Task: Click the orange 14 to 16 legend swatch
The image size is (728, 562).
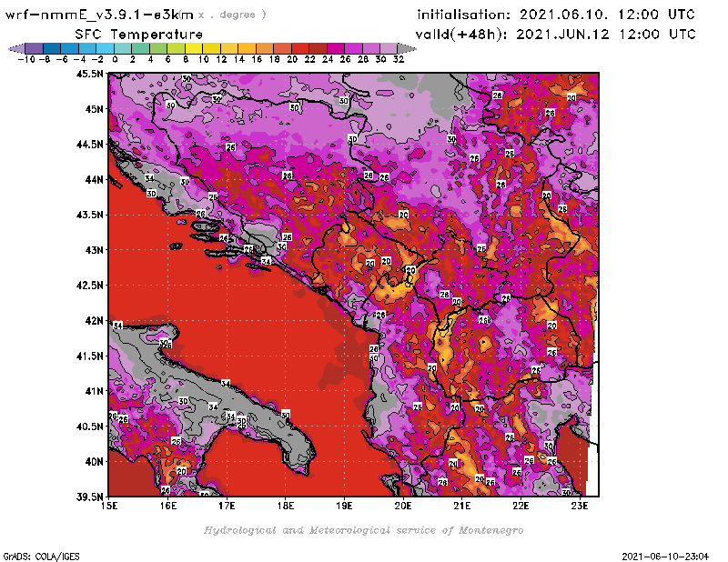Action: (247, 48)
